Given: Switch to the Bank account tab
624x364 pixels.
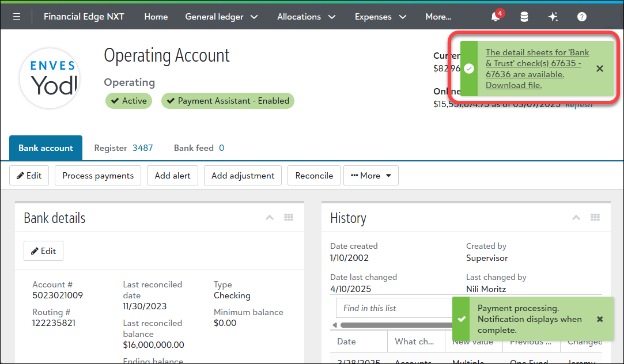Looking at the screenshot, I should click(46, 148).
